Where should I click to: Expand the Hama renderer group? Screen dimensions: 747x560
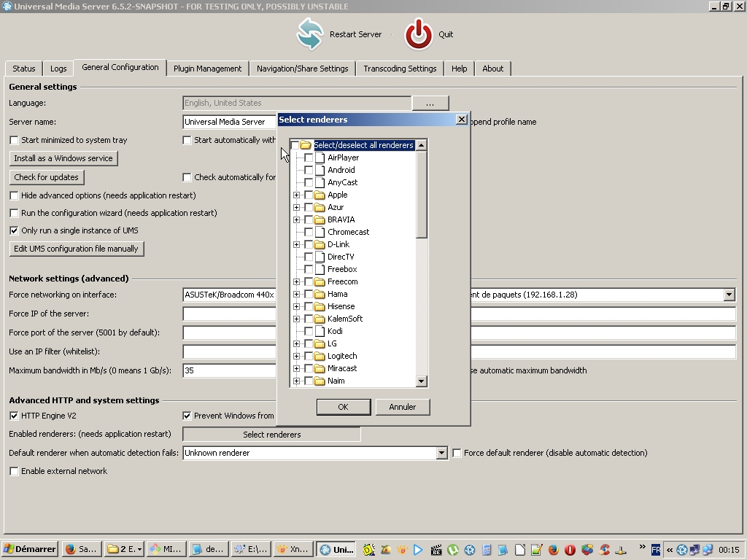[296, 294]
